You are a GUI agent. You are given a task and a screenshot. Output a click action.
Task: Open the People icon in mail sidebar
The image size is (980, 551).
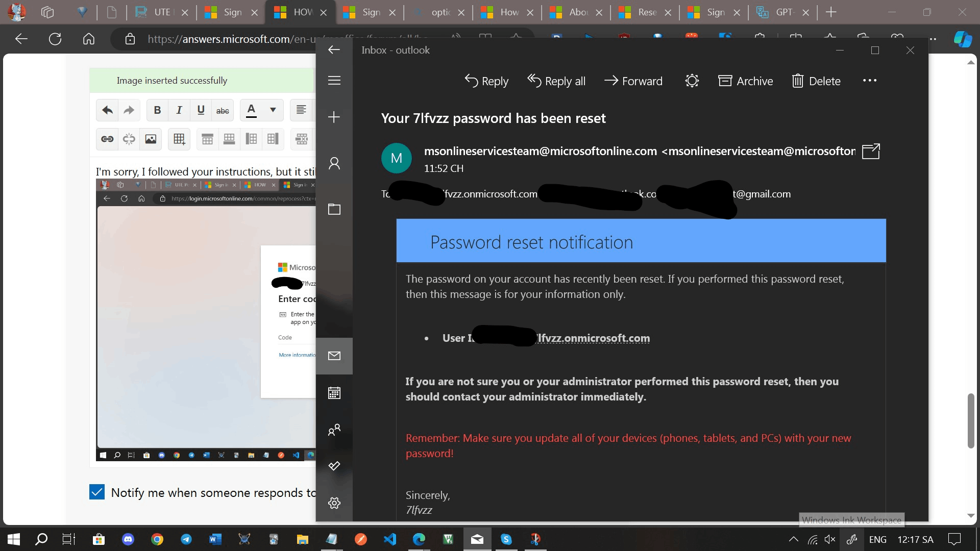[x=334, y=430]
